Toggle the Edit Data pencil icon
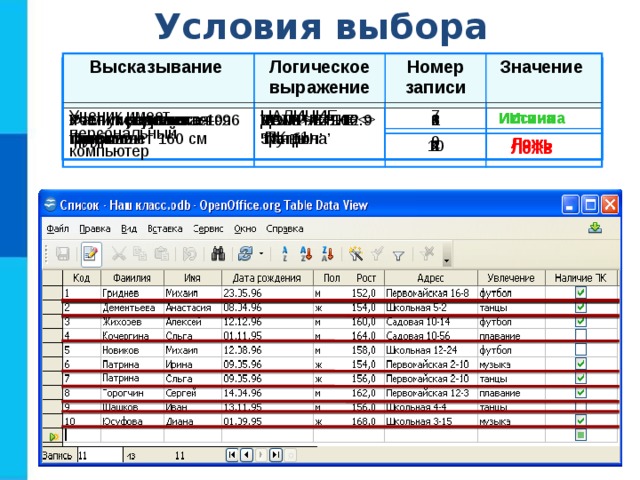 [x=91, y=254]
